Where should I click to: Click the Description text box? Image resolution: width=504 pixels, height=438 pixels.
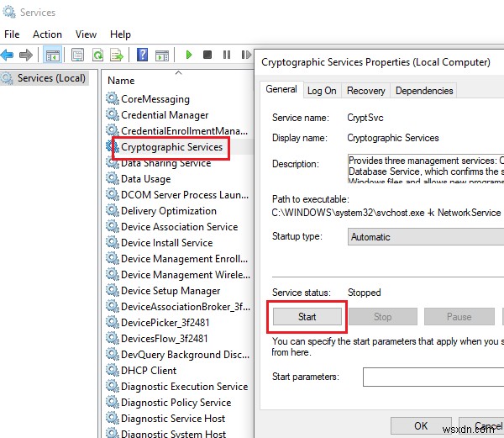(x=426, y=168)
